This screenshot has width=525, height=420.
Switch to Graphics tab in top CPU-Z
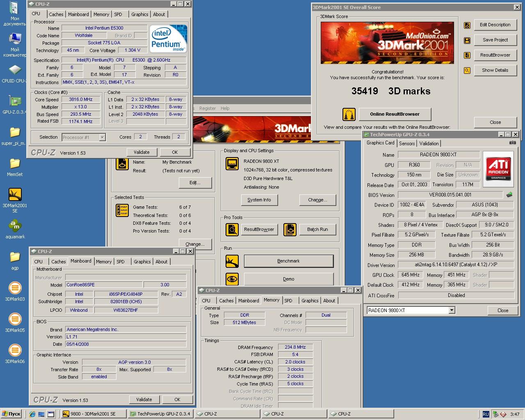click(139, 14)
